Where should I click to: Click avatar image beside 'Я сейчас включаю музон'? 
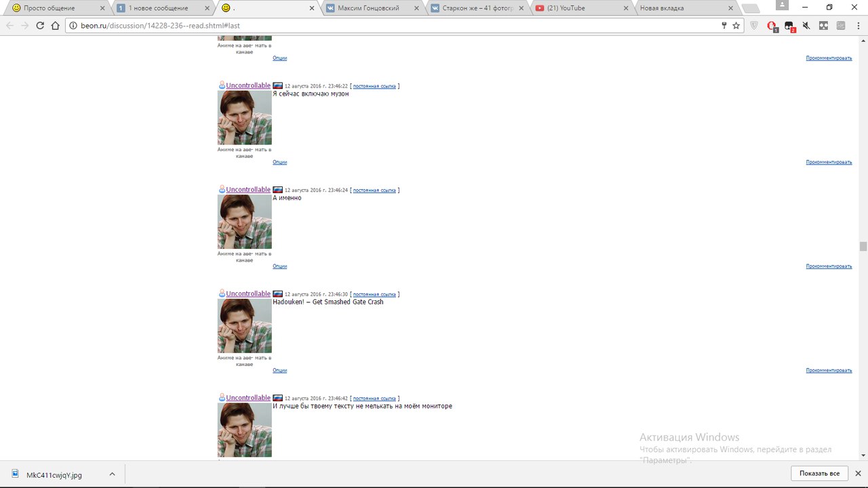pyautogui.click(x=245, y=118)
